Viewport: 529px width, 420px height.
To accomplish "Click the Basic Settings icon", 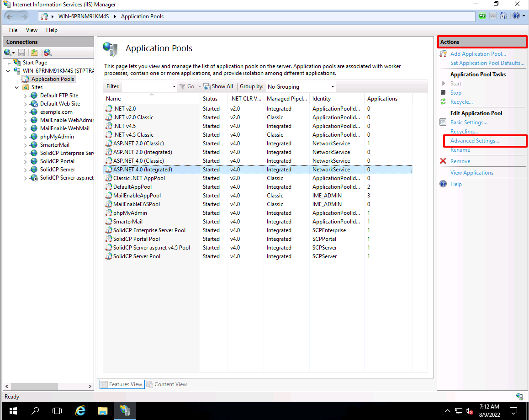I will point(443,122).
